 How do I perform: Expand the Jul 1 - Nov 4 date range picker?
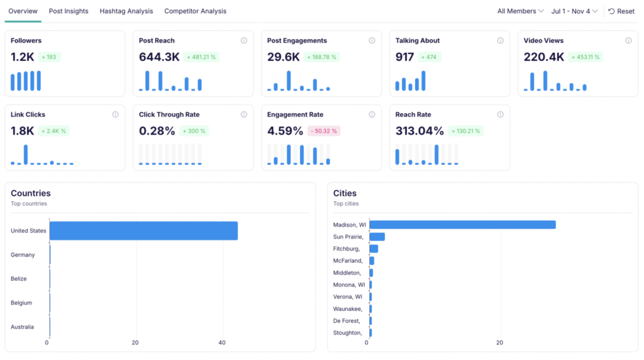coord(574,11)
